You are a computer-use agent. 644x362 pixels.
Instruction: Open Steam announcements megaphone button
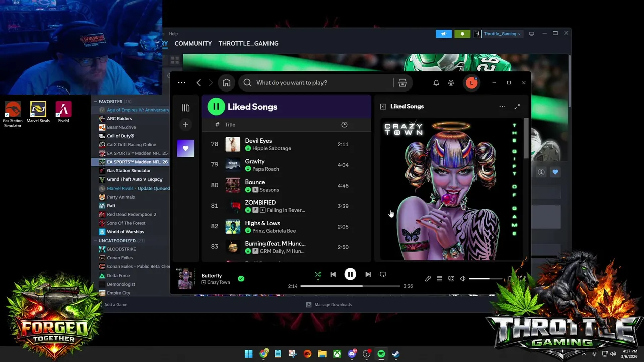tap(443, 34)
